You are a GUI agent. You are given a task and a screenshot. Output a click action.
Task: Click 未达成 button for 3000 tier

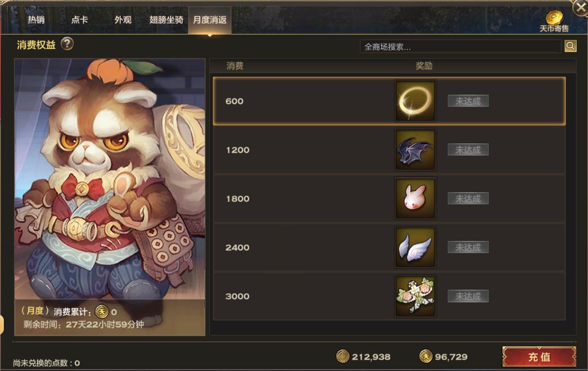coord(468,296)
